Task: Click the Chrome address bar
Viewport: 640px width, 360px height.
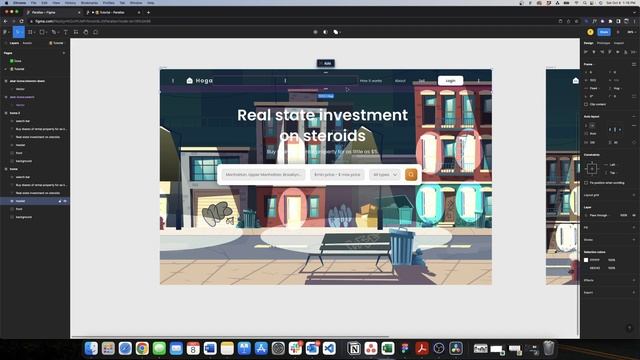Action: tap(286, 21)
